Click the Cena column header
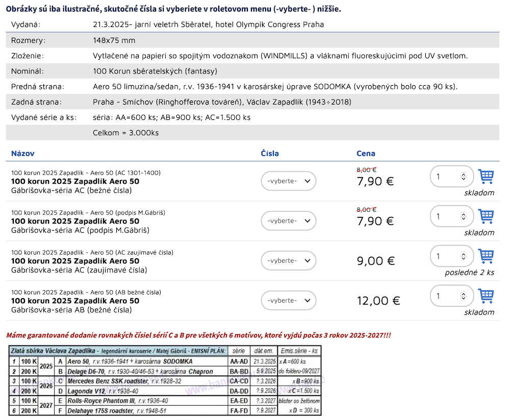This screenshot has height=420, width=510. click(x=366, y=153)
